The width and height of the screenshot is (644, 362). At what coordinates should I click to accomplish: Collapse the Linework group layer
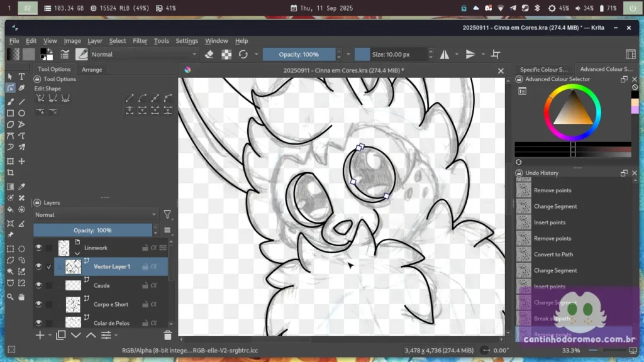pos(77,253)
